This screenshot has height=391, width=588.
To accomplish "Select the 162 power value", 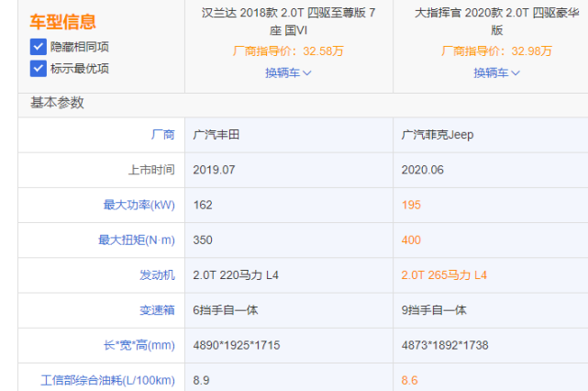I will click(203, 205).
